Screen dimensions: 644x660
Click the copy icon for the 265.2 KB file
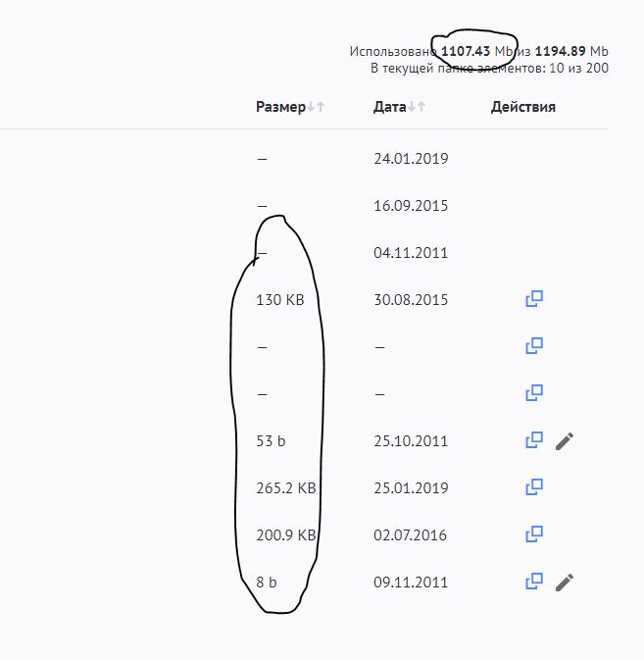[534, 487]
